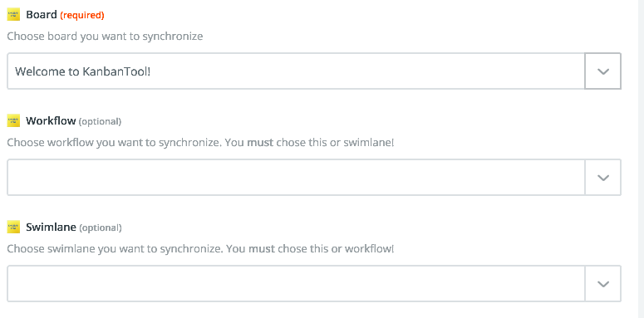Screen dimensions: 644x318
Task: Click the KanbanTool icon beside Swimlane label
Action: point(13,227)
